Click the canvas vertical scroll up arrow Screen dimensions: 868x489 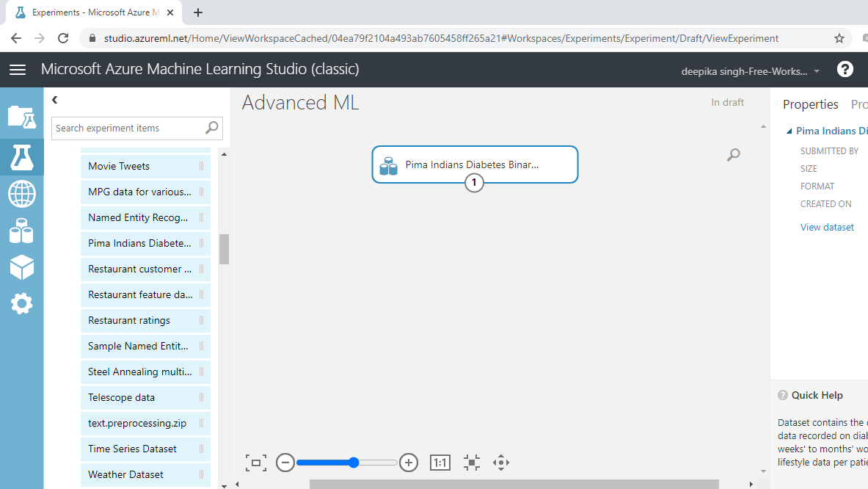point(763,127)
